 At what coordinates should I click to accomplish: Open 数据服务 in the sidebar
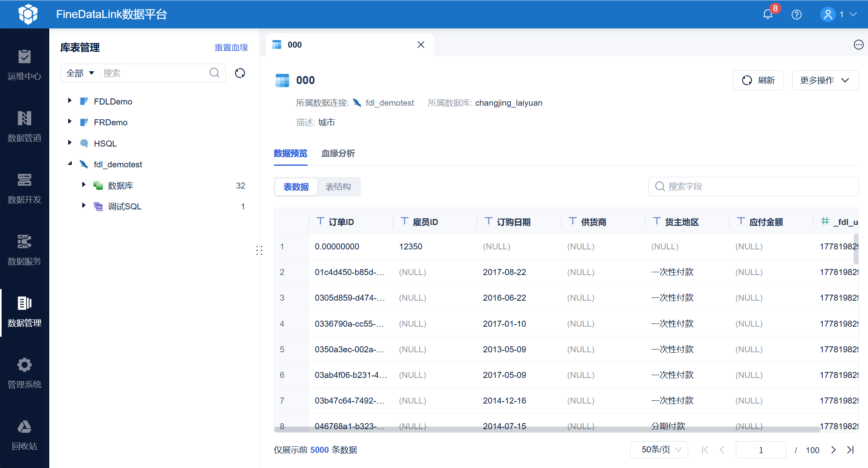pyautogui.click(x=24, y=250)
